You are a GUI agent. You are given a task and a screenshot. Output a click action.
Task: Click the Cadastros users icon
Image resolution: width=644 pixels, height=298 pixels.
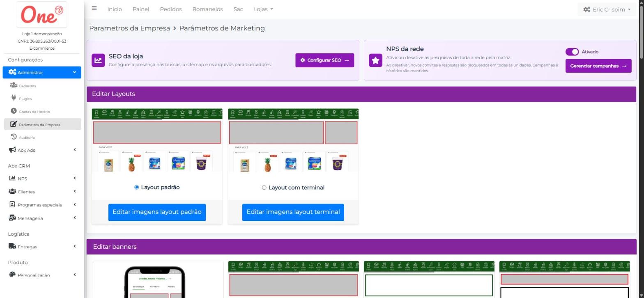click(14, 85)
